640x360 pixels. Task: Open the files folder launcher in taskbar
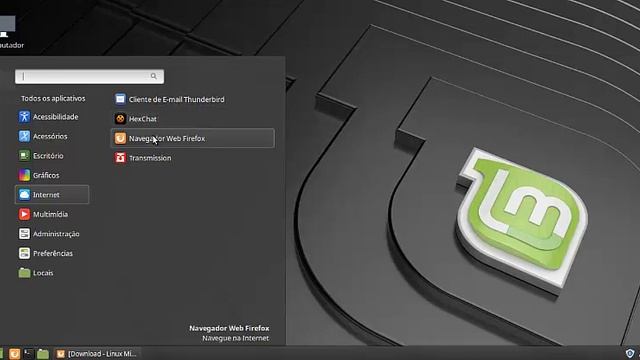pyautogui.click(x=42, y=353)
